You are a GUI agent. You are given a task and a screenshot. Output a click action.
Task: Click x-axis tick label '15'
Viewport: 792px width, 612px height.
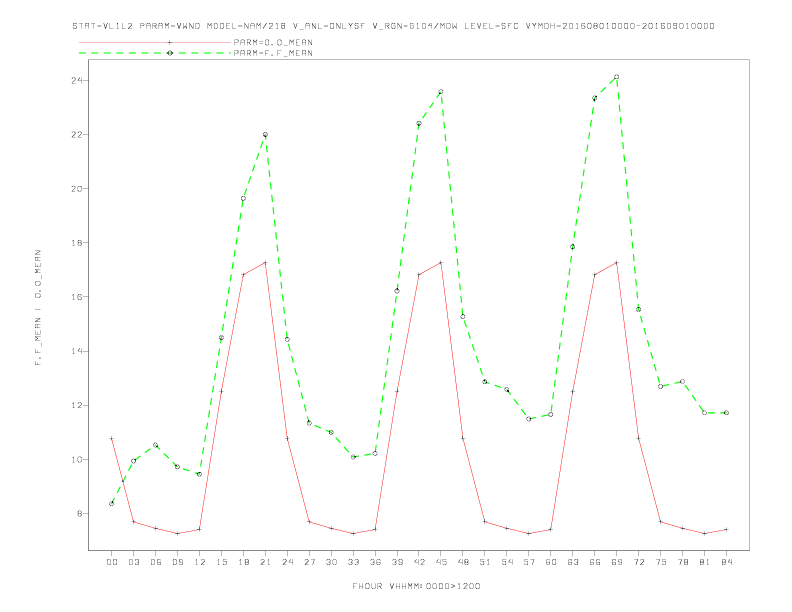[221, 562]
